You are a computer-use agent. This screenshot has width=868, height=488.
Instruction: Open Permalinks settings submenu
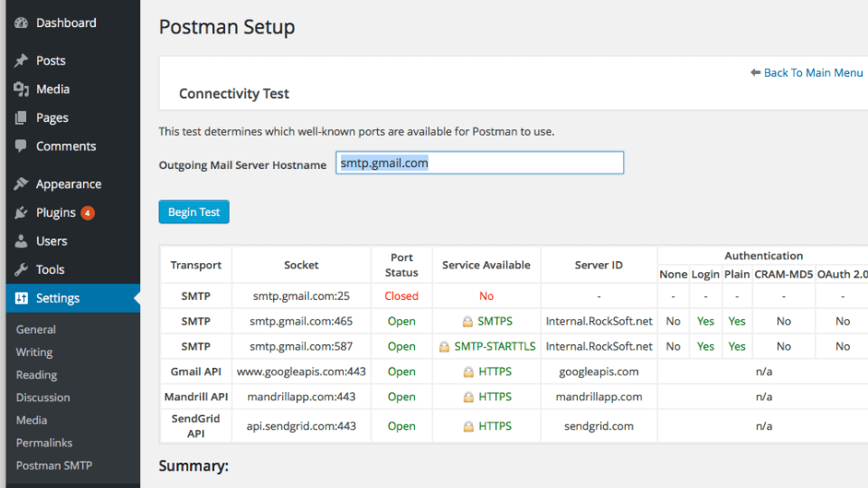click(44, 443)
